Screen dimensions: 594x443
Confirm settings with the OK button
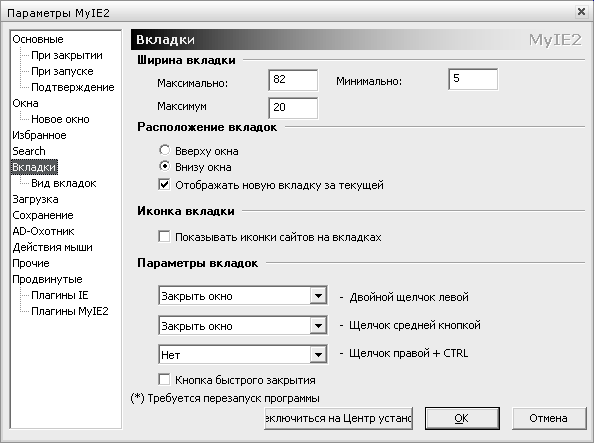(x=462, y=418)
